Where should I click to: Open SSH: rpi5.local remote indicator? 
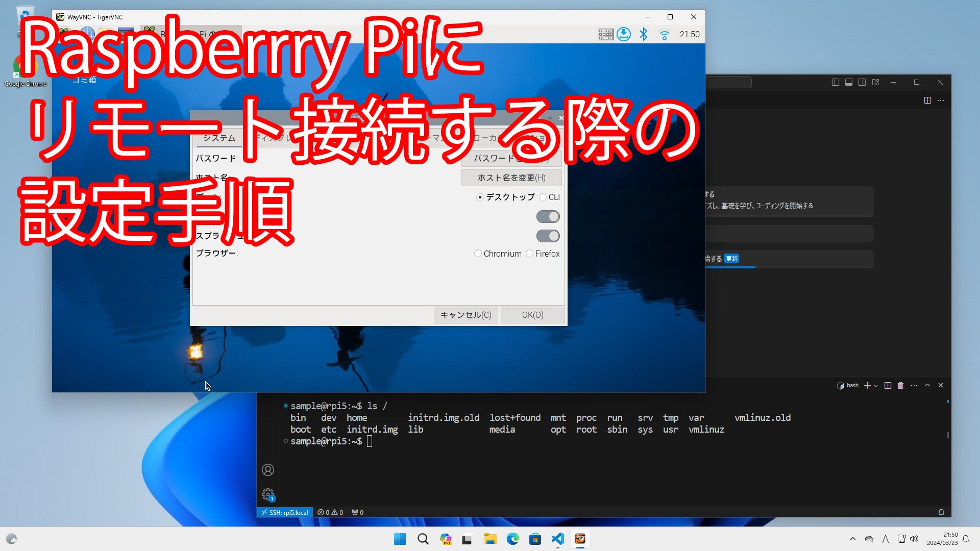[x=285, y=512]
